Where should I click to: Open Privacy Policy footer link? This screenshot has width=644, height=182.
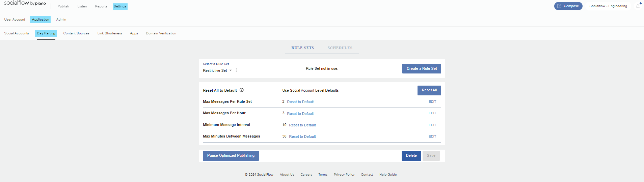pos(344,175)
